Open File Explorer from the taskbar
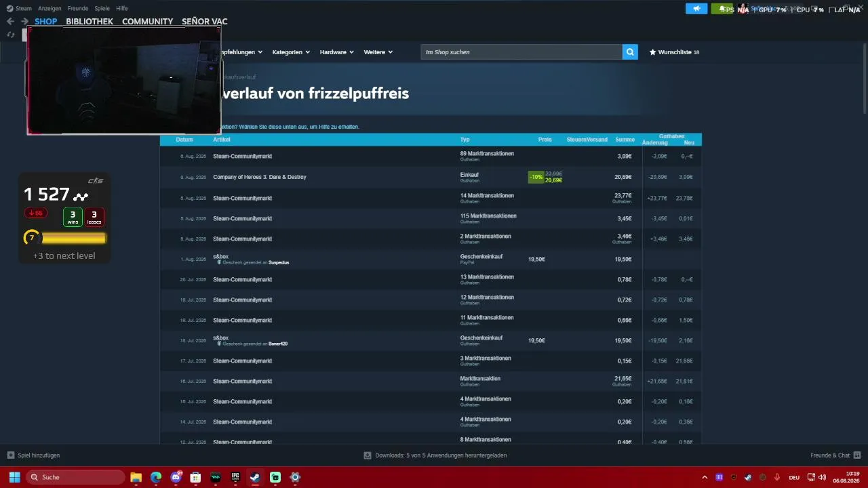Viewport: 868px width, 488px height. [136, 477]
